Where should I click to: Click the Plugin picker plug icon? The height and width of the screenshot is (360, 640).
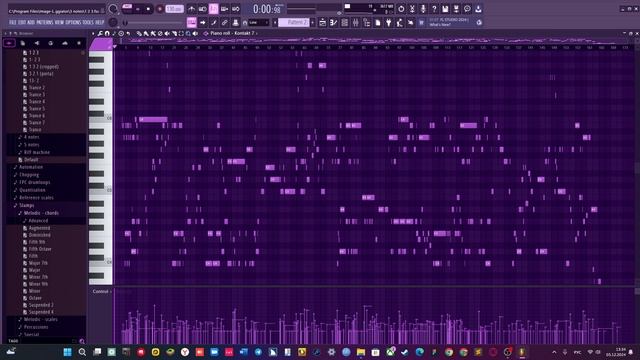pyautogui.click(x=389, y=22)
